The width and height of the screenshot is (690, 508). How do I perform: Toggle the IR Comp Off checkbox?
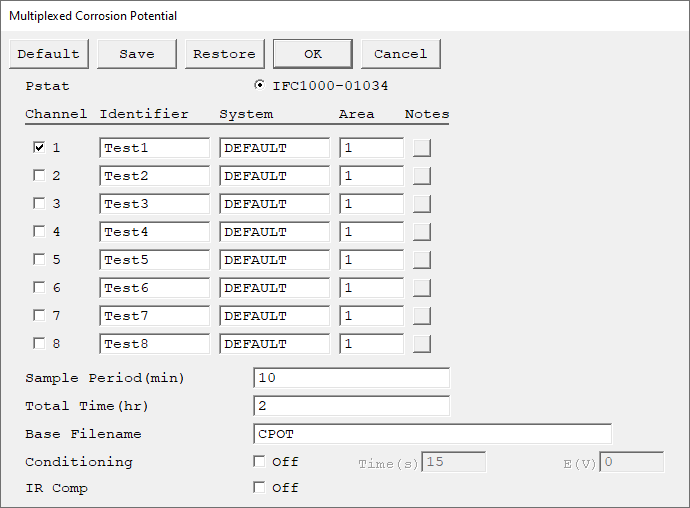coord(259,487)
